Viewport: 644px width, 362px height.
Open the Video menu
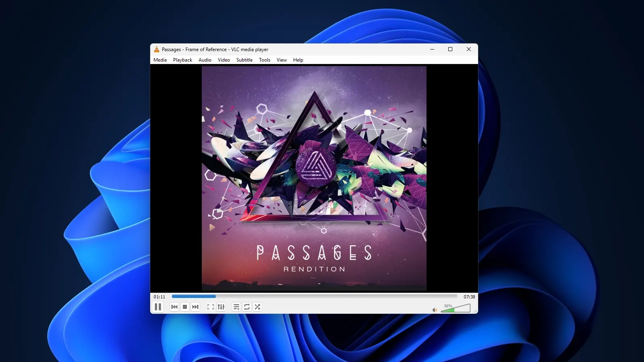point(224,60)
